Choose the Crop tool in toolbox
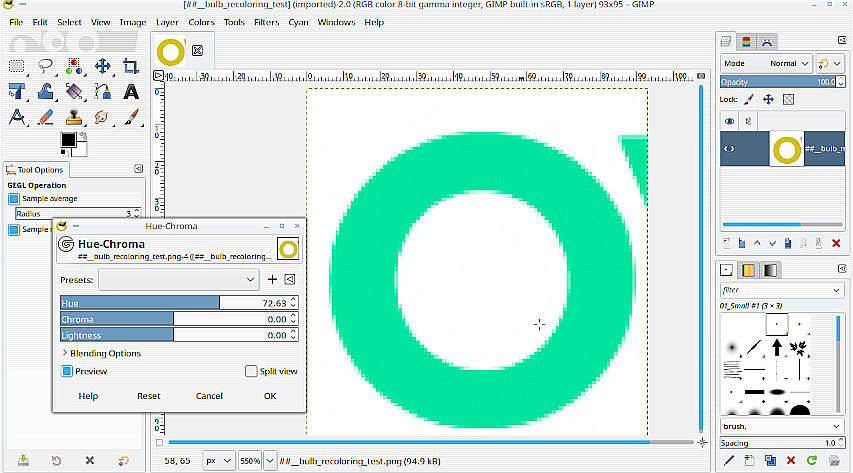The width and height of the screenshot is (853, 473). [130, 66]
